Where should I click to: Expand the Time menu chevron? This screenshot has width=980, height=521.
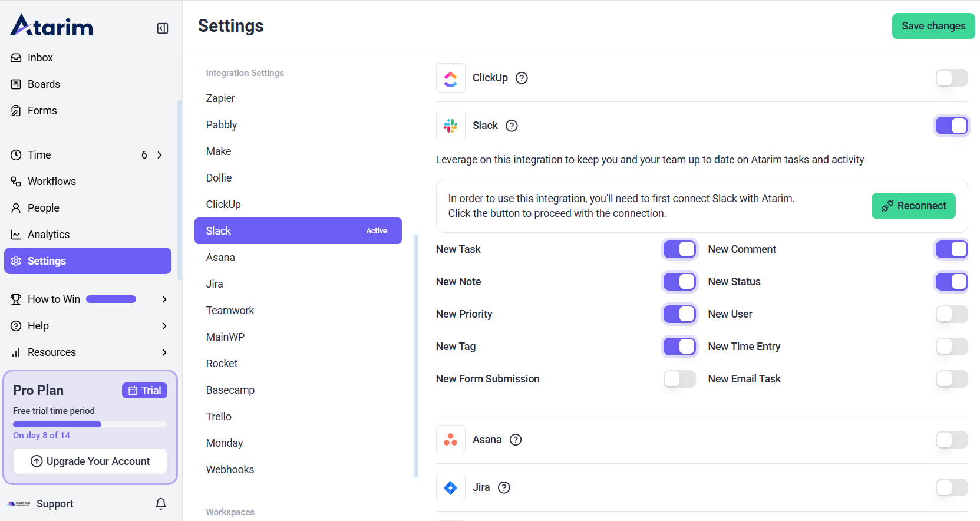[160, 155]
